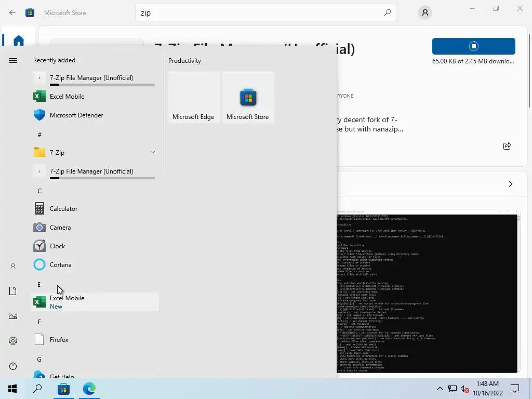
Task: Start Cortana
Action: coord(95,264)
